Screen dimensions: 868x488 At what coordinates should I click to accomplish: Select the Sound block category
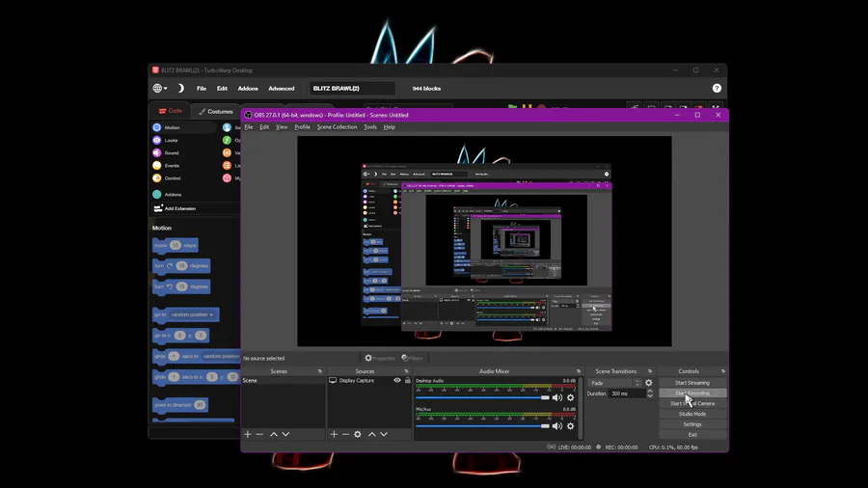tap(166, 152)
